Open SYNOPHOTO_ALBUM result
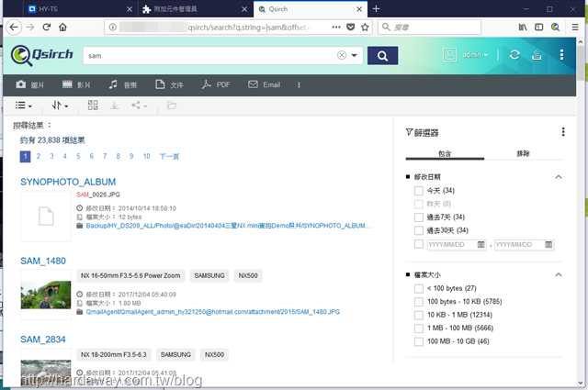The height and width of the screenshot is (390, 588). click(68, 182)
